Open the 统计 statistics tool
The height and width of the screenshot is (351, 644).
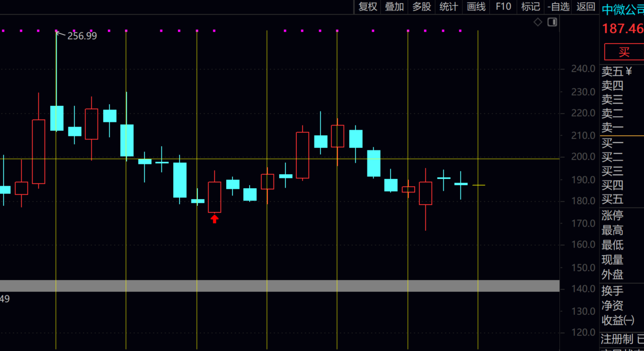tap(448, 7)
